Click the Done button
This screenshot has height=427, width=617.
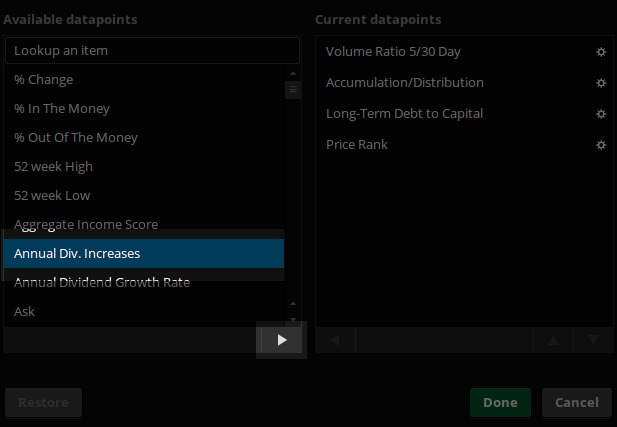pos(500,403)
